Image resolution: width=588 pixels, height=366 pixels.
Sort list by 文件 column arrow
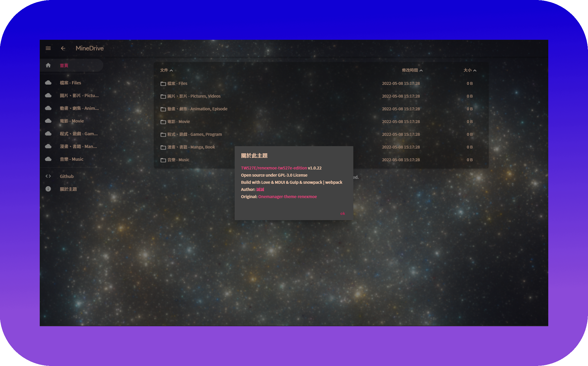click(x=171, y=71)
